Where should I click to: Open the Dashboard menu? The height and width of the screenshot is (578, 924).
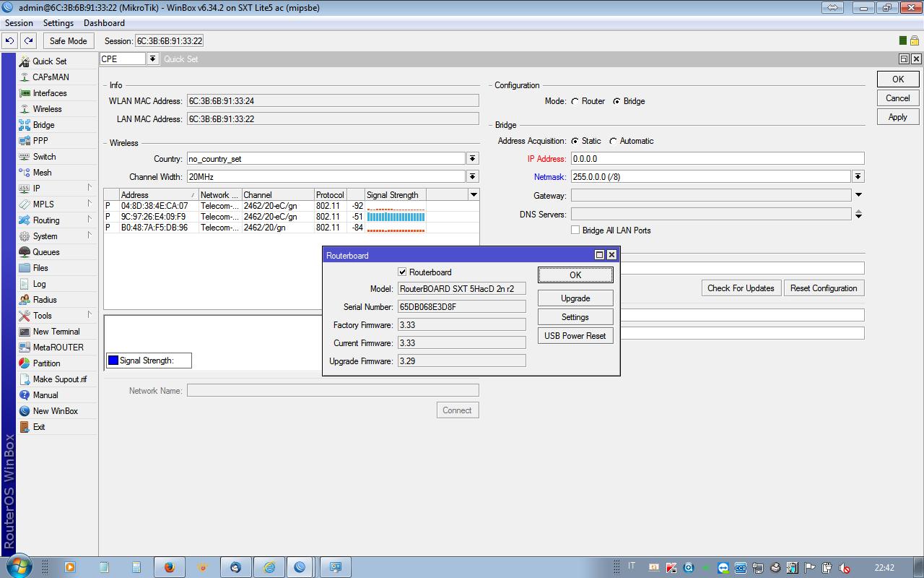(104, 23)
